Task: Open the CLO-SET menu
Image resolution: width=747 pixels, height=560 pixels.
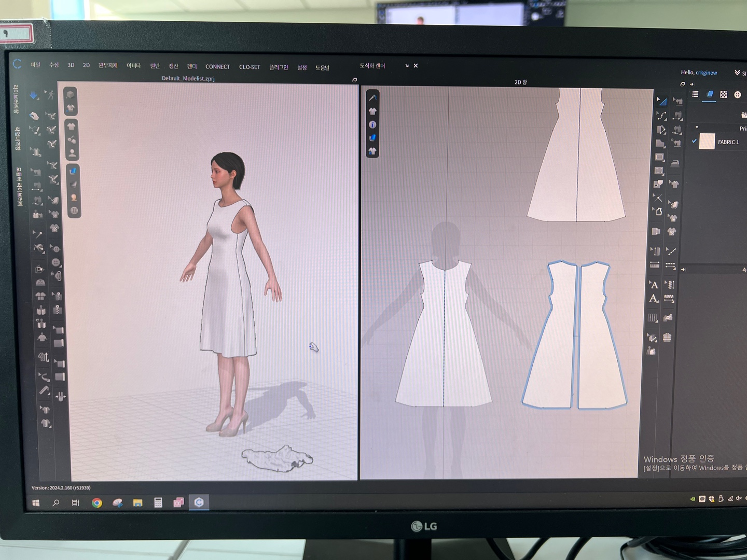Action: coord(250,67)
